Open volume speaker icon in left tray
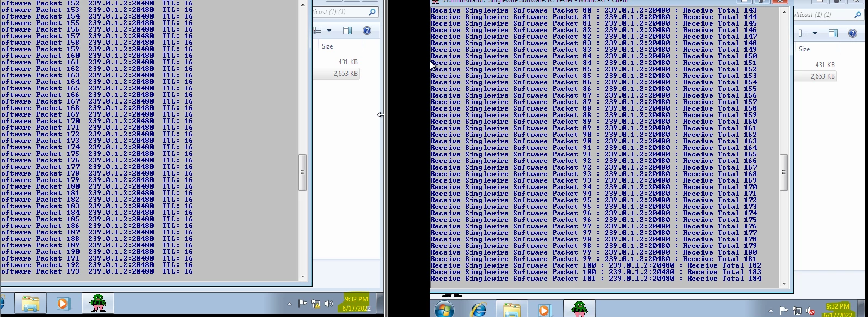 coord(328,304)
